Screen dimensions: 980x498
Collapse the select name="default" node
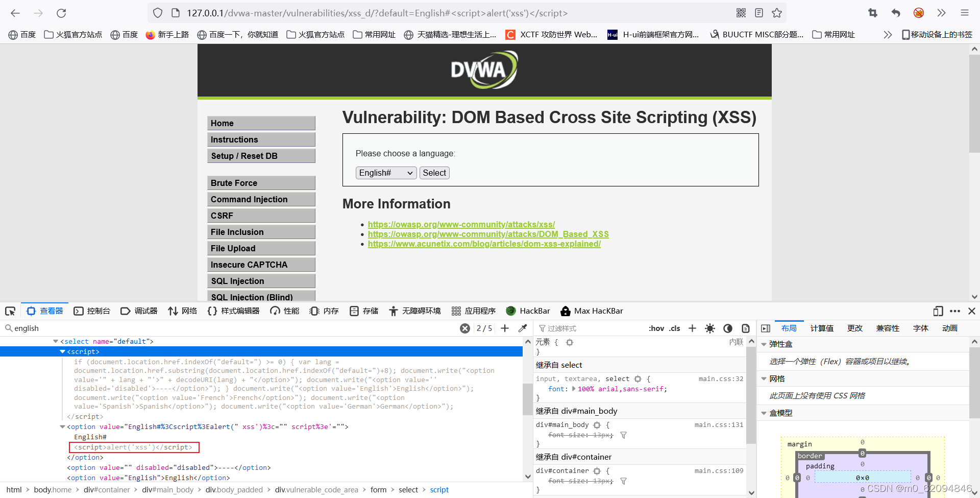[x=56, y=341]
